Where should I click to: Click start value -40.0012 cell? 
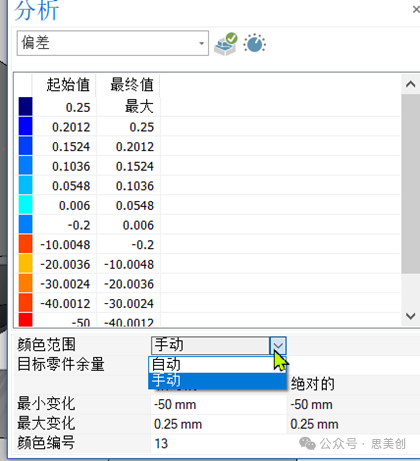(x=64, y=304)
